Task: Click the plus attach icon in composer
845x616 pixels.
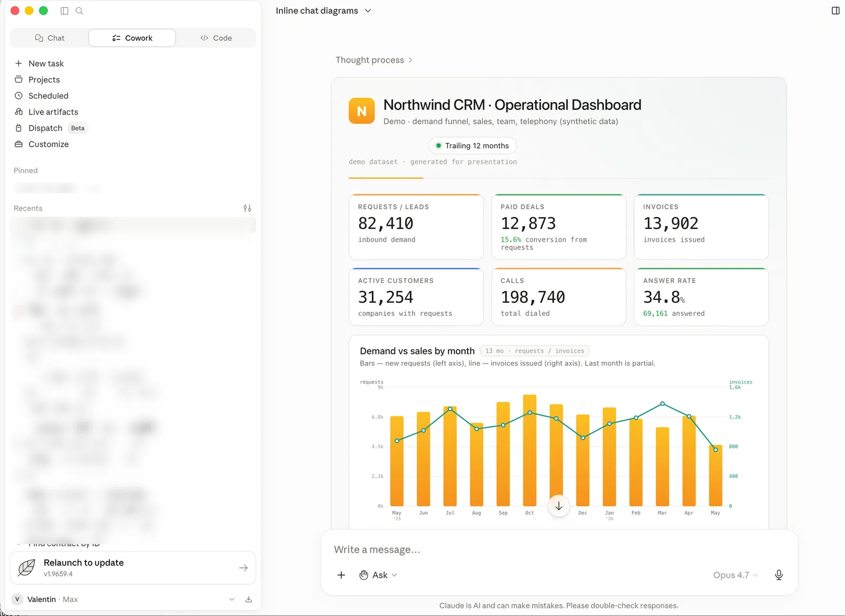Action: tap(341, 575)
